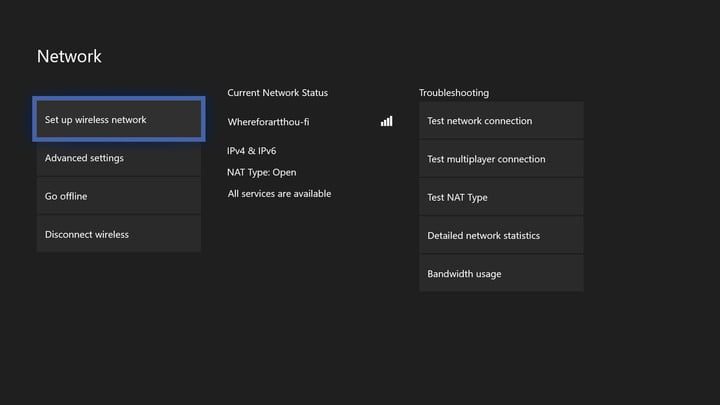Click the Whereforartthou-fi network name
This screenshot has width=720, height=405.
(x=268, y=122)
